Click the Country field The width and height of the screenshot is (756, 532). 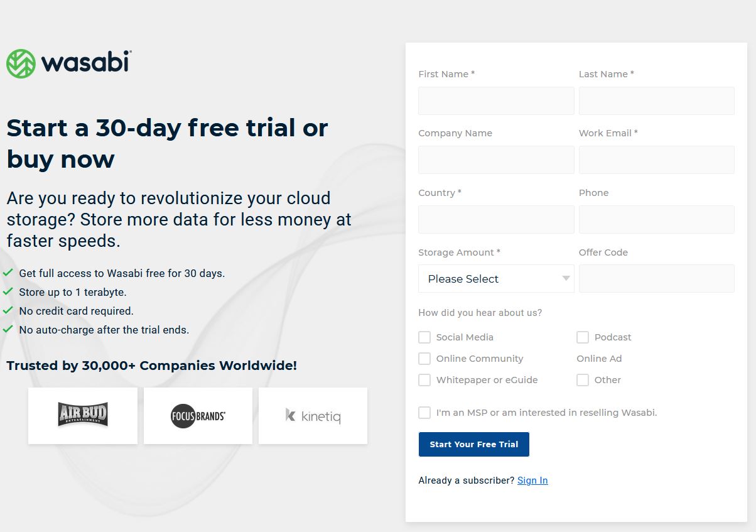[x=496, y=220]
